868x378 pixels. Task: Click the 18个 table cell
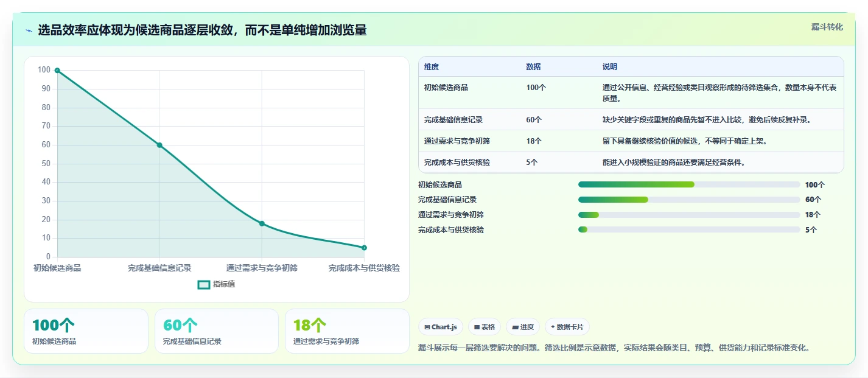coord(534,141)
